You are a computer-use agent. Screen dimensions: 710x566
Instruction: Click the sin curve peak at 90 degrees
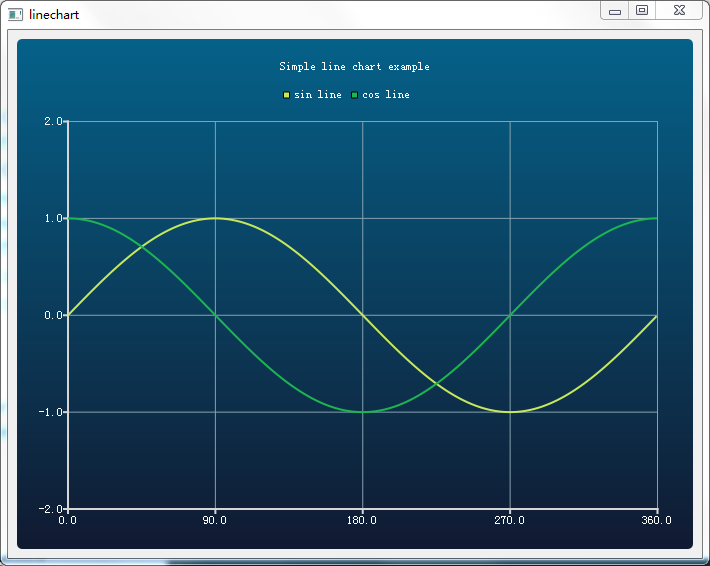[x=215, y=218]
